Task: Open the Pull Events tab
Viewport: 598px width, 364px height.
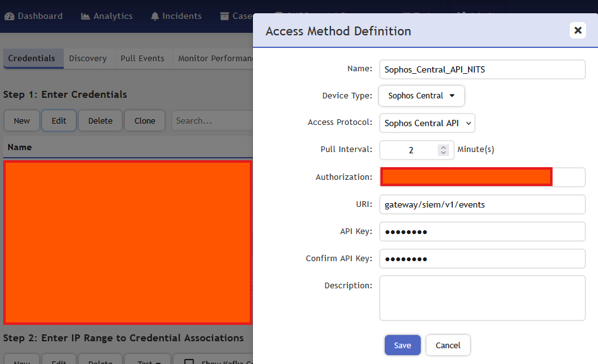Action: 142,58
